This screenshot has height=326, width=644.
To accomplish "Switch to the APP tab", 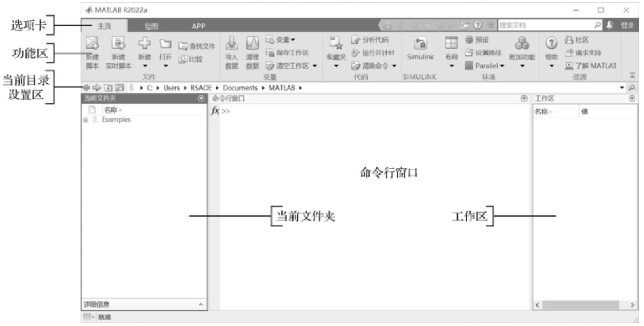I will (198, 26).
